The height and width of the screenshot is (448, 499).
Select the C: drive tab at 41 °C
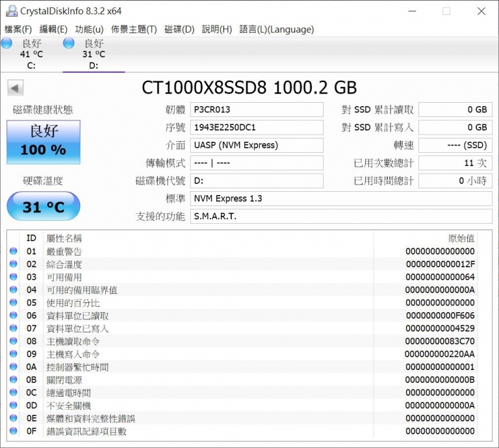coord(31,55)
